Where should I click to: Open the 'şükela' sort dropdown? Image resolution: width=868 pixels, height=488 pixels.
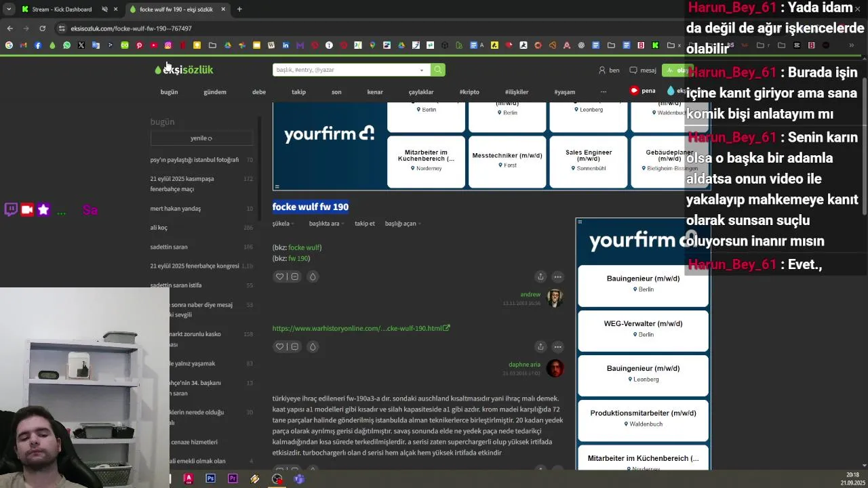tap(283, 224)
